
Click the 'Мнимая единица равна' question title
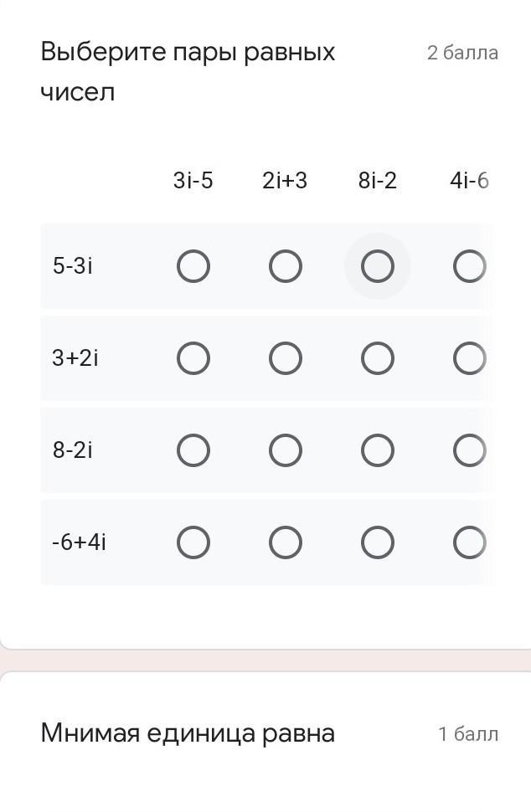pos(188,733)
